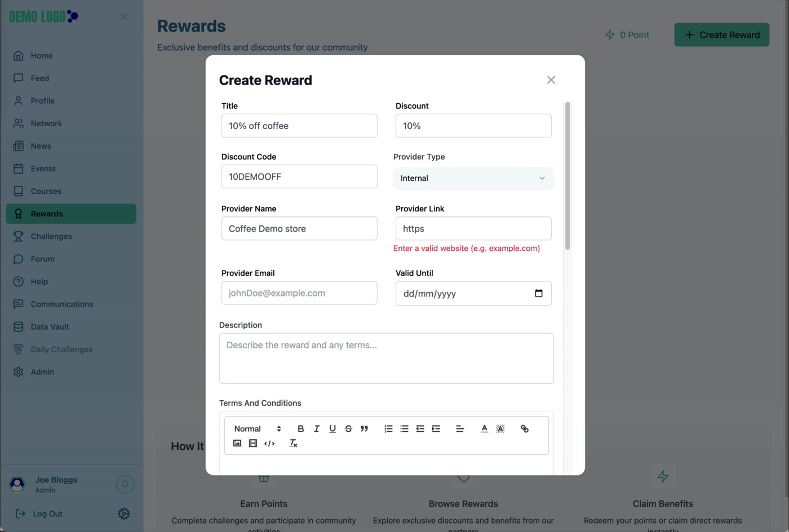The image size is (789, 532).
Task: Open Courses in the sidebar
Action: point(71,191)
